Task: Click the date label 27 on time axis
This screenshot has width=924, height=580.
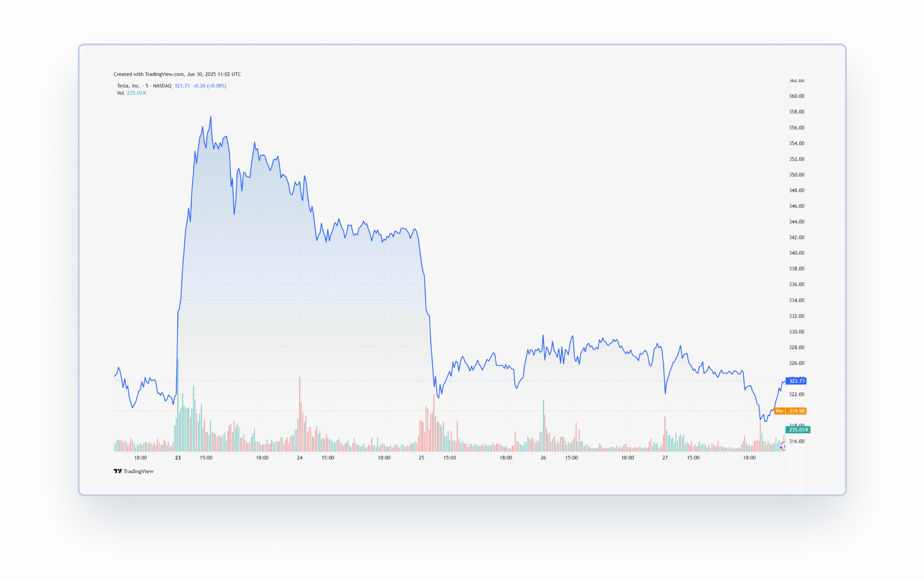Action: coord(665,458)
